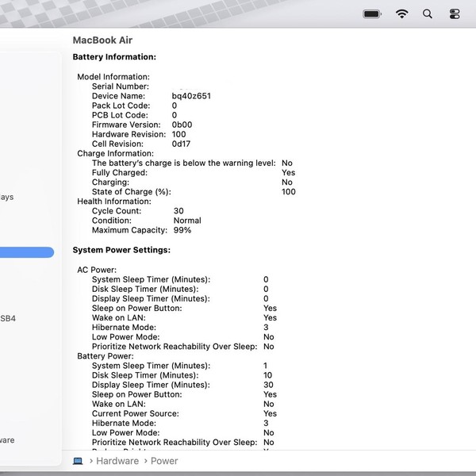Click AC Power Display Sleep Timer label
This screenshot has height=476, width=476.
point(151,299)
